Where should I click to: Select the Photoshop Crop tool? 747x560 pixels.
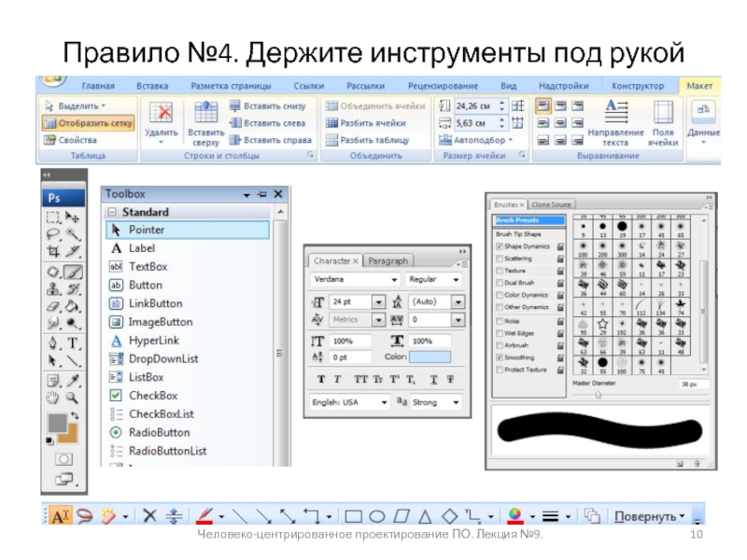click(x=53, y=251)
